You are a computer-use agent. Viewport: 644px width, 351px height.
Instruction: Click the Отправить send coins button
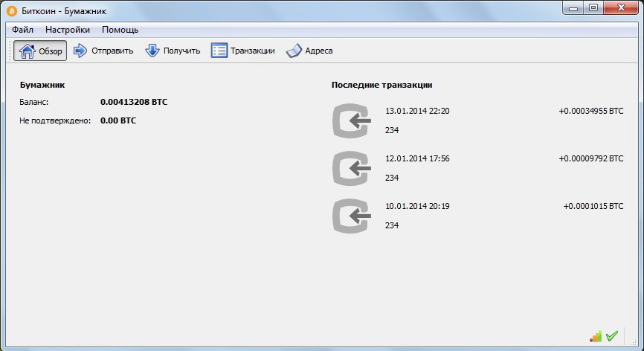pyautogui.click(x=103, y=51)
